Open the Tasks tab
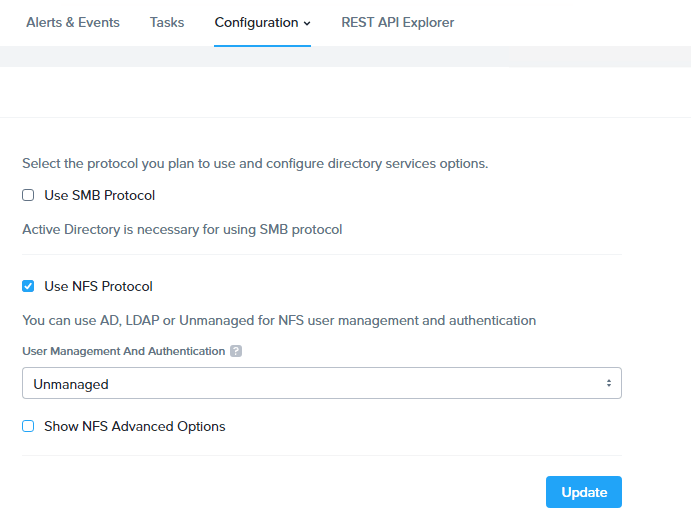The height and width of the screenshot is (523, 691). tap(167, 22)
